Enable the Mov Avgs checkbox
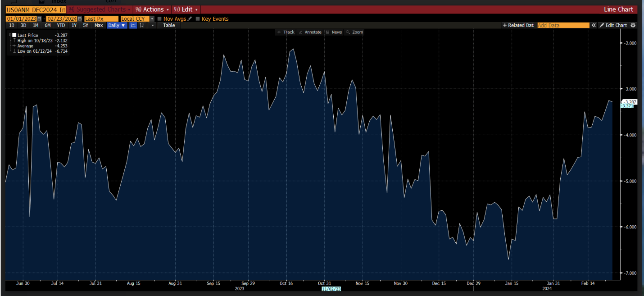Image resolution: width=644 pixels, height=296 pixels. [159, 19]
